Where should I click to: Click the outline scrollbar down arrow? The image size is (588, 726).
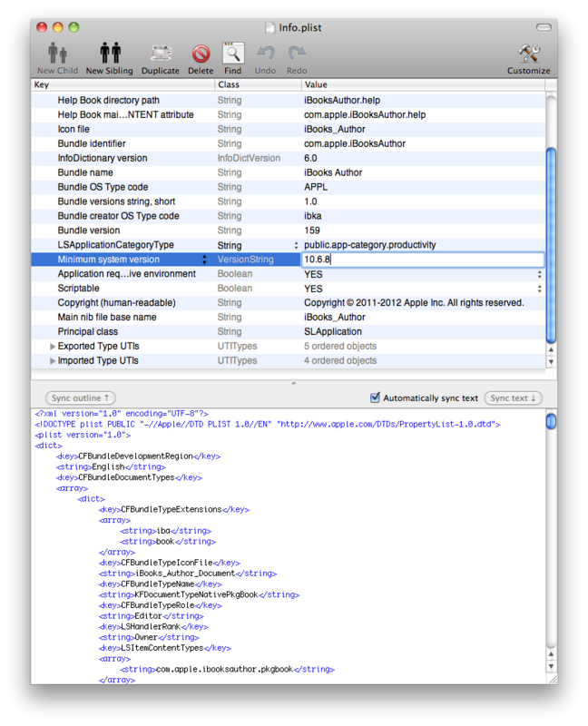pos(551,361)
